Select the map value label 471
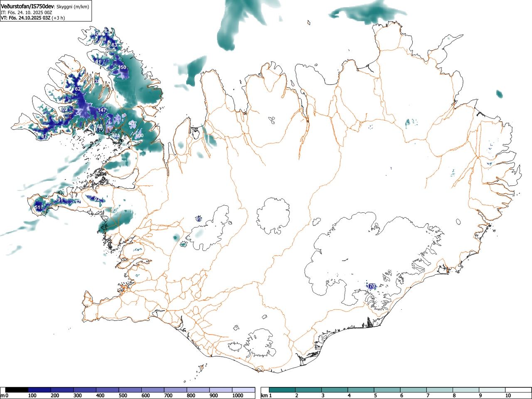This screenshot has width=532, height=399. tap(115, 135)
